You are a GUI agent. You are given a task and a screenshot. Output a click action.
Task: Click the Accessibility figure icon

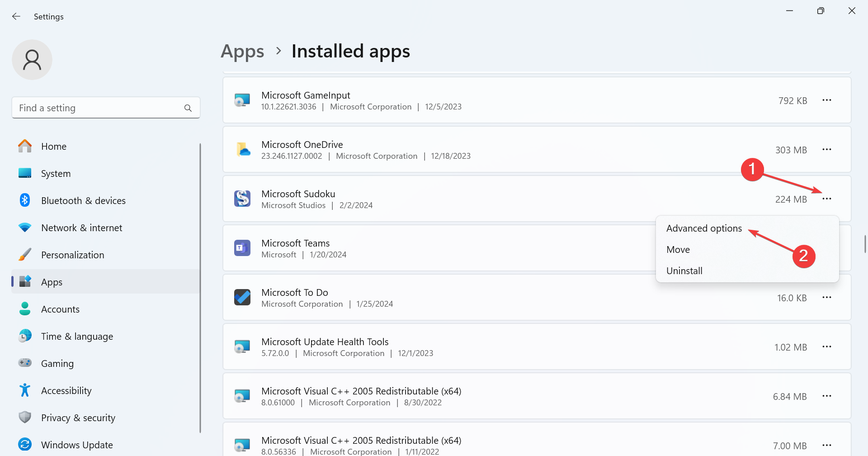[25, 390]
